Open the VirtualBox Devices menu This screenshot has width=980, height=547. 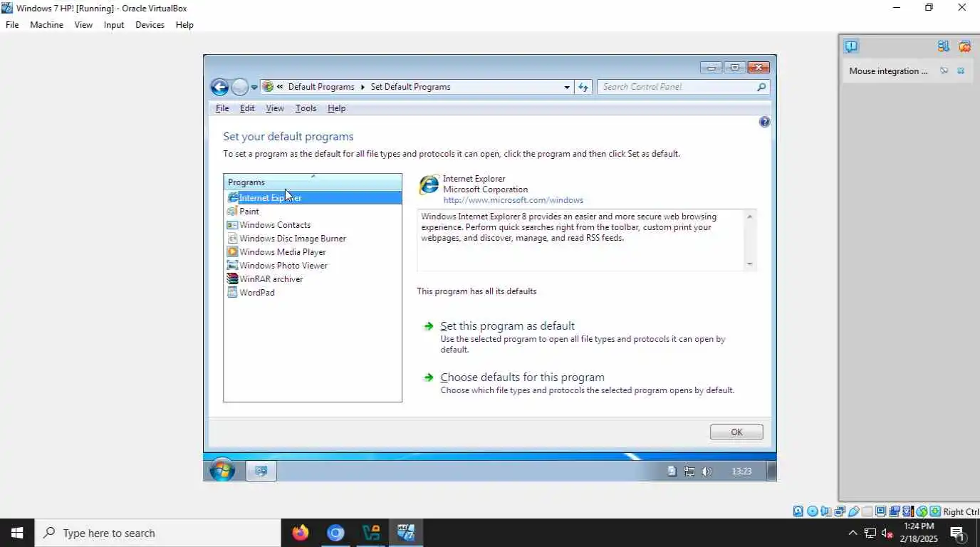click(x=150, y=25)
